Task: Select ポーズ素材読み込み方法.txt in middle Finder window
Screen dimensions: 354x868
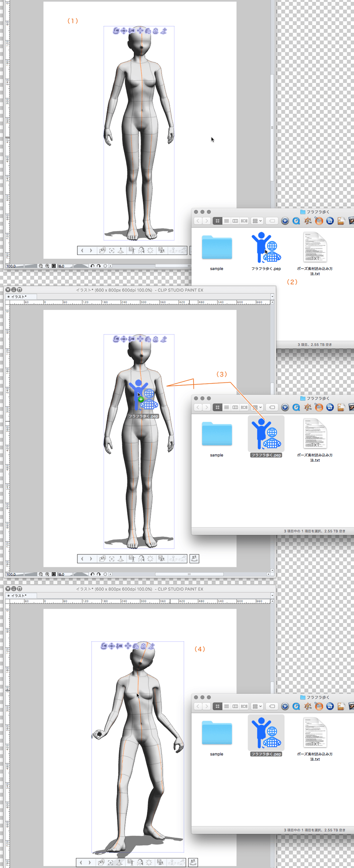Action: 315,440
